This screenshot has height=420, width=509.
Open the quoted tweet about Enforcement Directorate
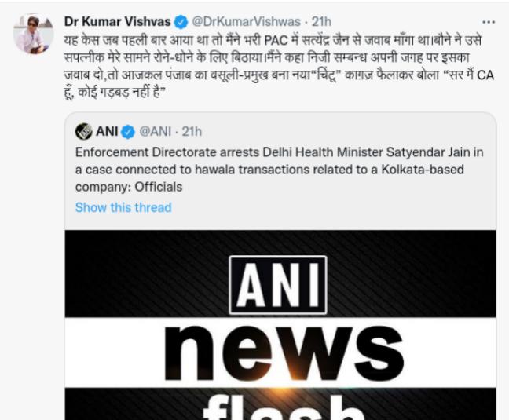[x=279, y=170]
